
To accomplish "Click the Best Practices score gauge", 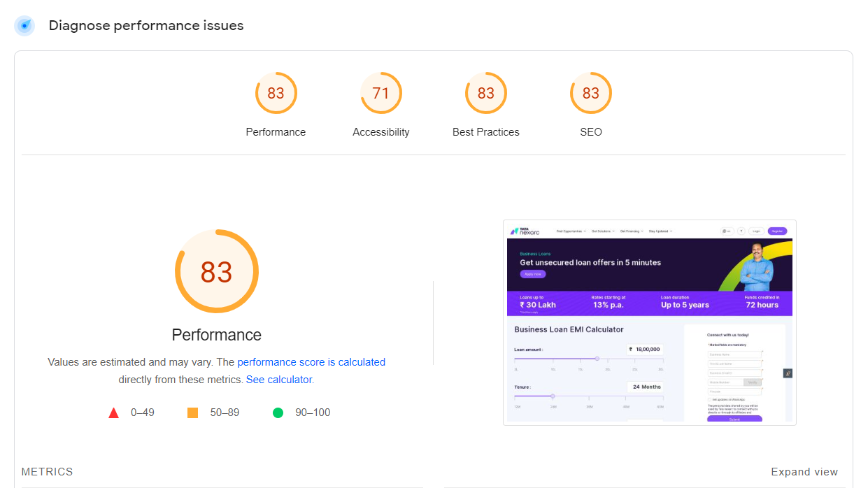I will point(485,93).
